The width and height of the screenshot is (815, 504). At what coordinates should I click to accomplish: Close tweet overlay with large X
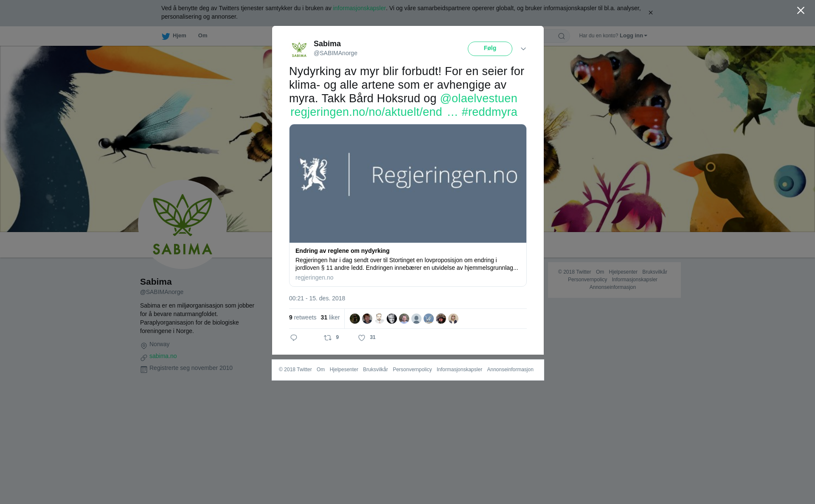pyautogui.click(x=801, y=11)
